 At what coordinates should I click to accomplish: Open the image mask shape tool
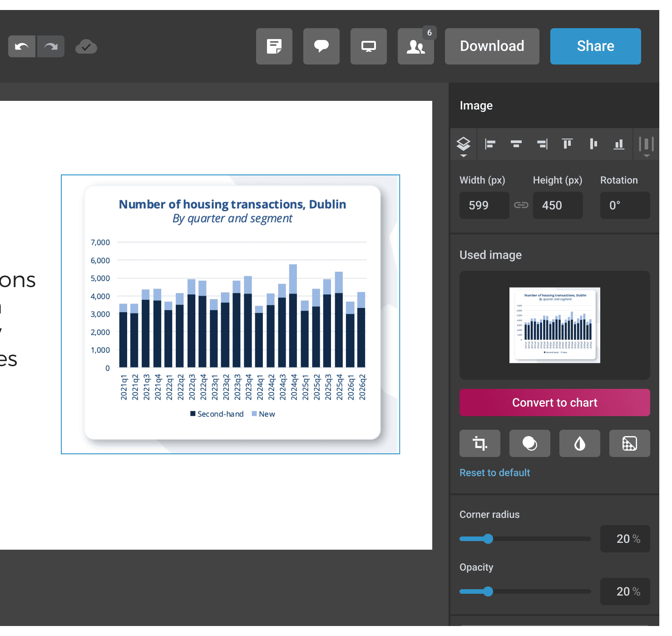point(530,443)
